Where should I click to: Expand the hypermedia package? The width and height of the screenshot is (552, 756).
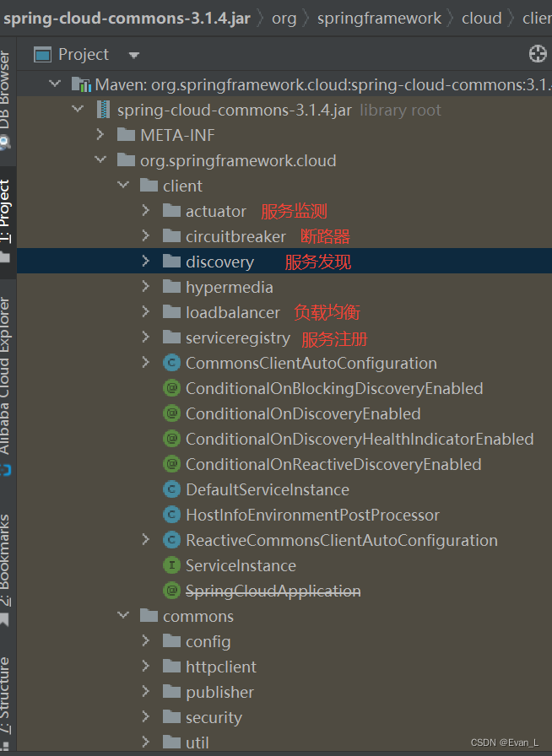[145, 287]
